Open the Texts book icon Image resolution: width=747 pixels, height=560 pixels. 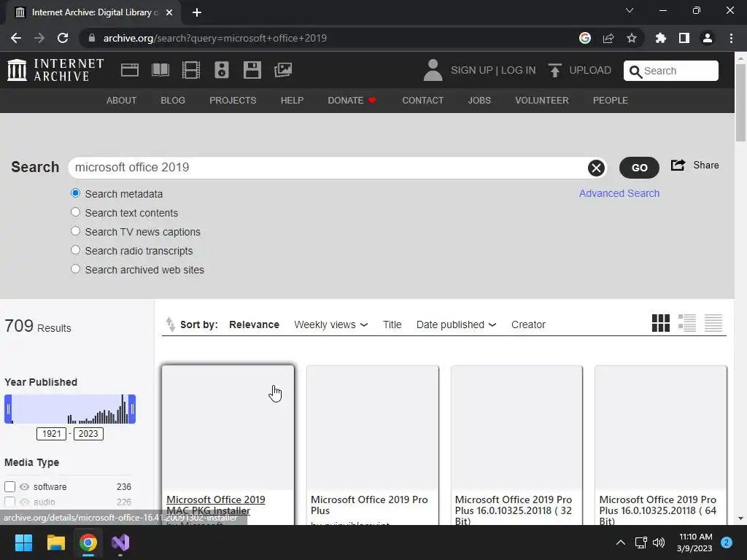160,70
